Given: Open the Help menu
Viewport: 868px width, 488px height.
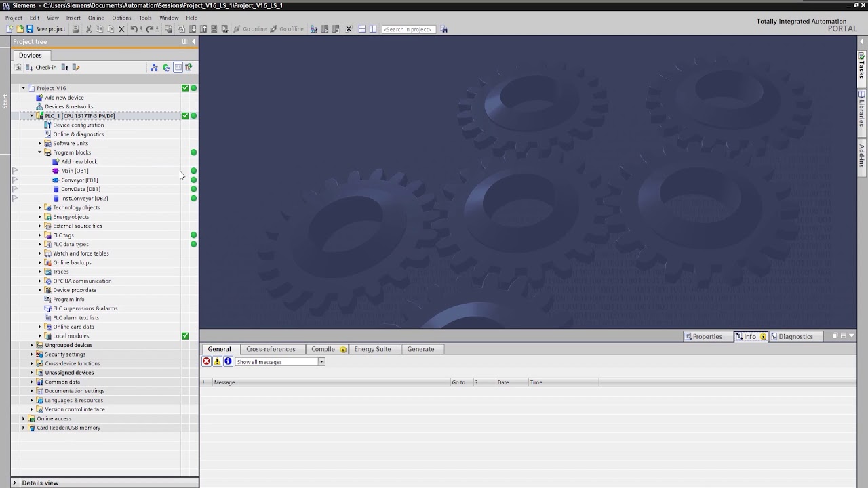Looking at the screenshot, I should [192, 18].
